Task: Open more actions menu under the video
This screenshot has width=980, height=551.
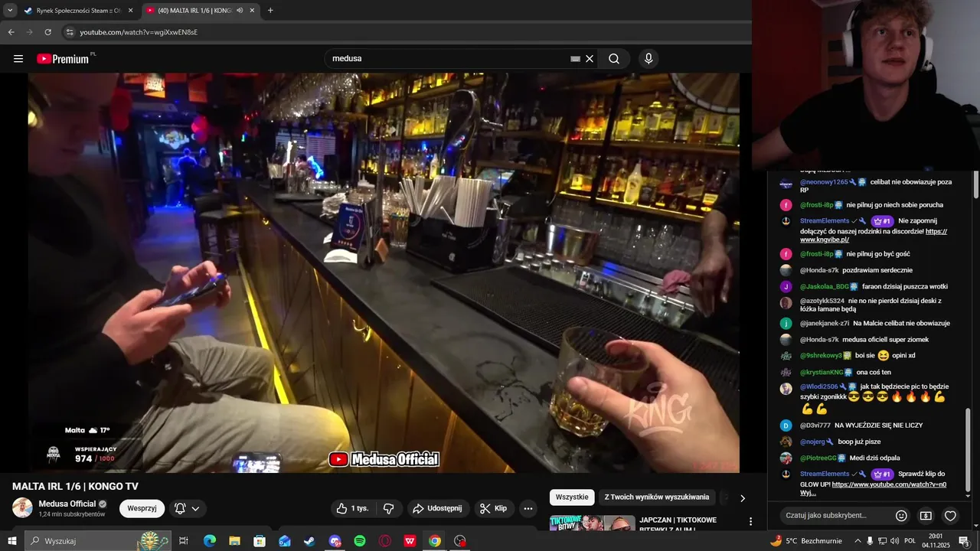Action: 528,508
